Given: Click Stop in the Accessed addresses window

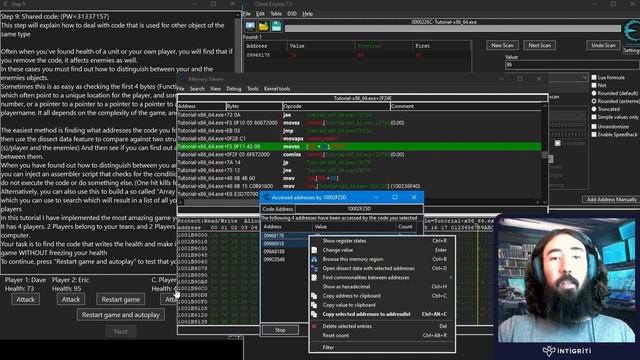Looking at the screenshot, I should 280,330.
